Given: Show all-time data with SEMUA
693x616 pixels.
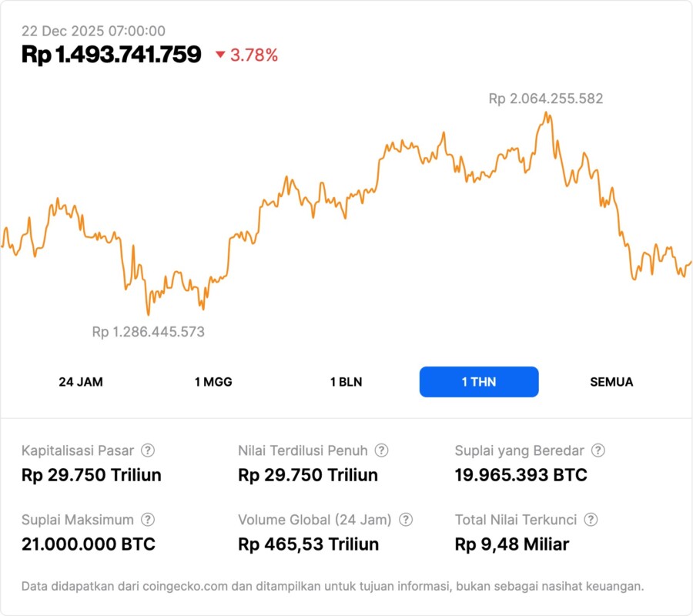Looking at the screenshot, I should tap(611, 382).
